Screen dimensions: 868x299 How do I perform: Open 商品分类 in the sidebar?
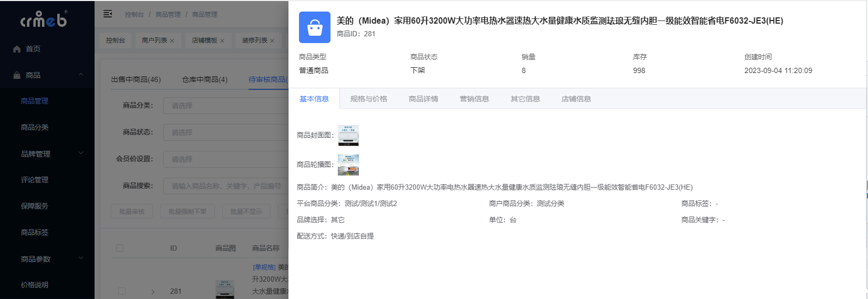(x=35, y=127)
